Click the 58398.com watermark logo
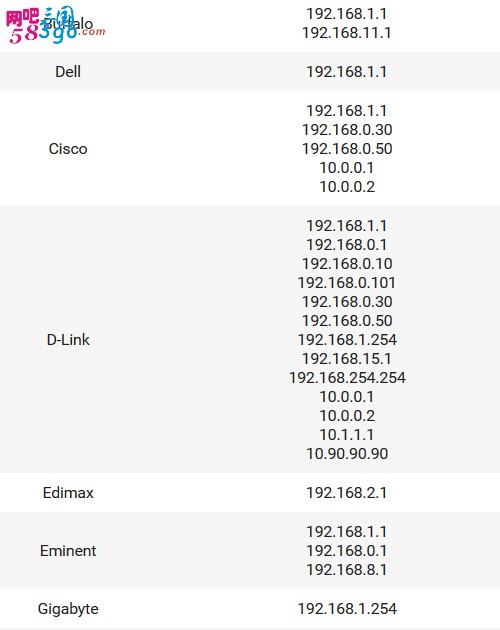The width and height of the screenshot is (500, 630). click(x=55, y=26)
